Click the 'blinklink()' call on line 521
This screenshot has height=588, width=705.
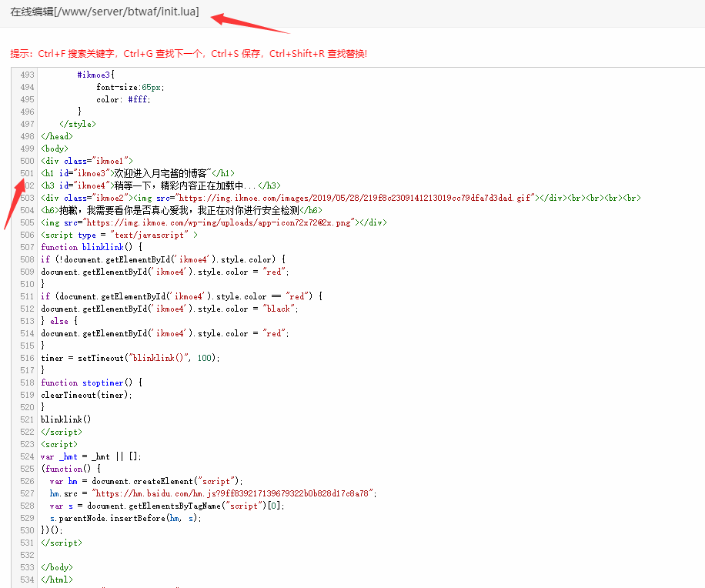(65, 419)
